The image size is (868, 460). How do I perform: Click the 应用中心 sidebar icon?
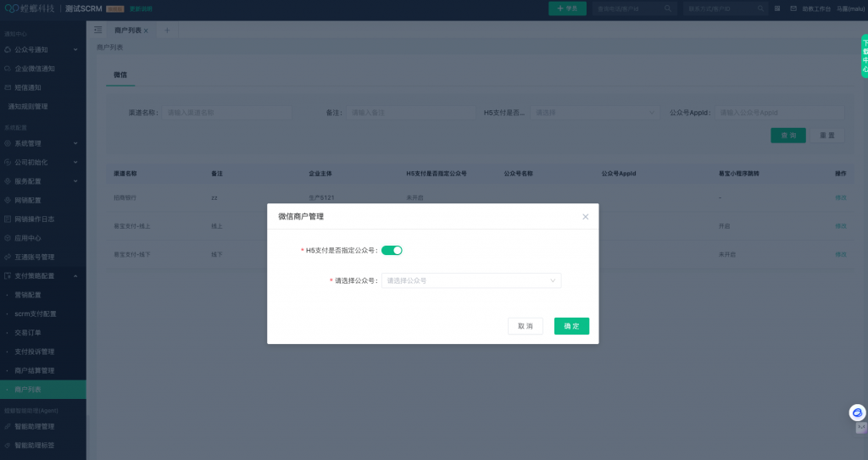coord(8,238)
